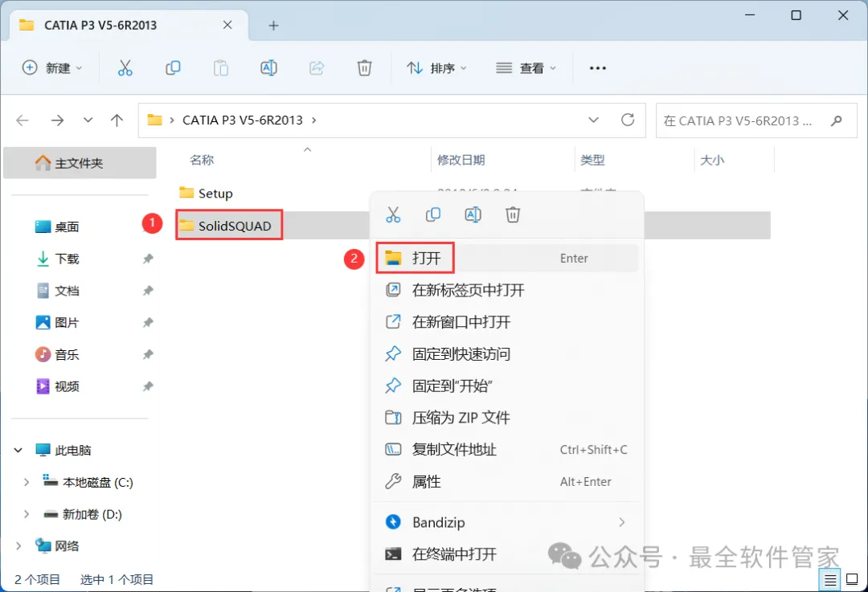Click the Rename icon in the top toolbar
The width and height of the screenshot is (868, 592).
coord(268,68)
